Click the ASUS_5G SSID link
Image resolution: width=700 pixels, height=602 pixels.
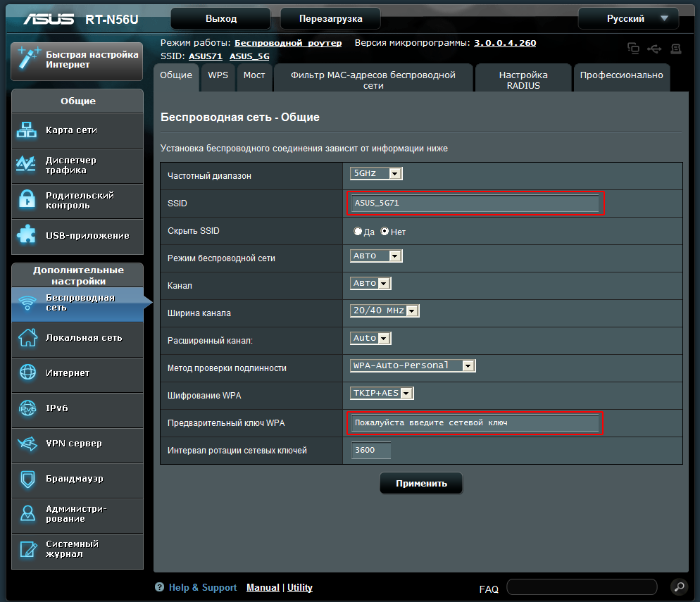[249, 56]
